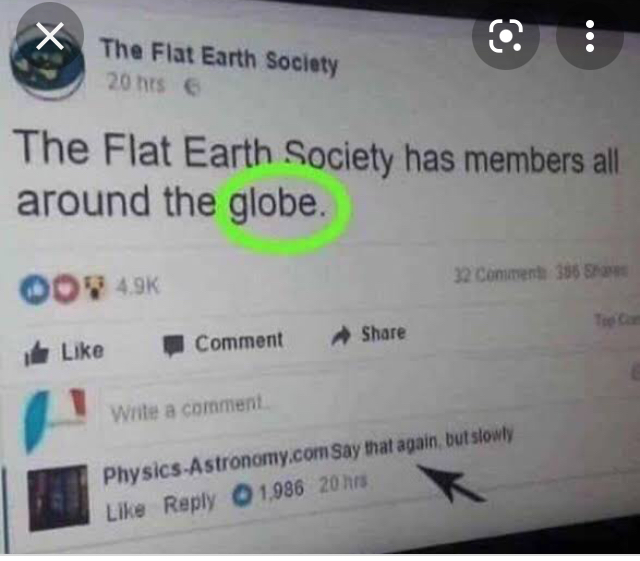View the 1,986 comment reactions
This screenshot has width=640, height=561.
(x=269, y=492)
